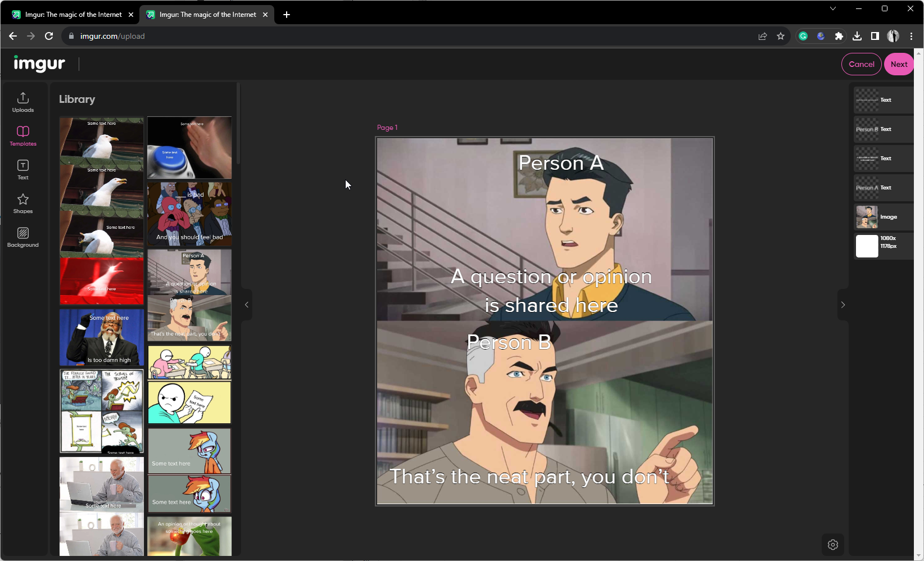Image resolution: width=924 pixels, height=561 pixels.
Task: Go forward in browser history
Action: click(31, 36)
